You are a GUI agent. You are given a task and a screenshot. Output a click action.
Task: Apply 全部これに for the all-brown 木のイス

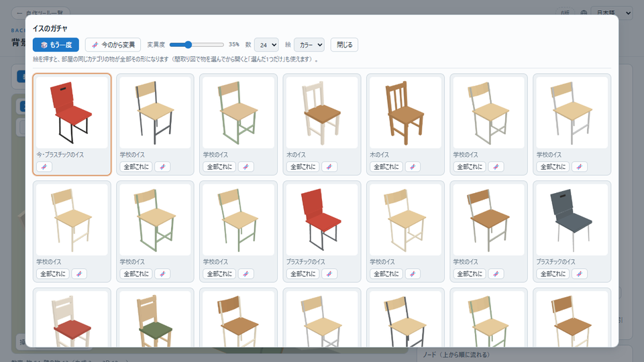[x=386, y=167]
